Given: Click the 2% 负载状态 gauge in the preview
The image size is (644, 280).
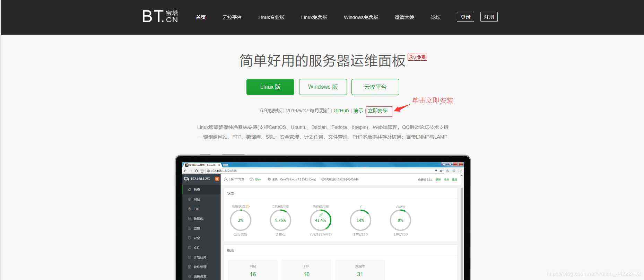Looking at the screenshot, I should [x=241, y=220].
